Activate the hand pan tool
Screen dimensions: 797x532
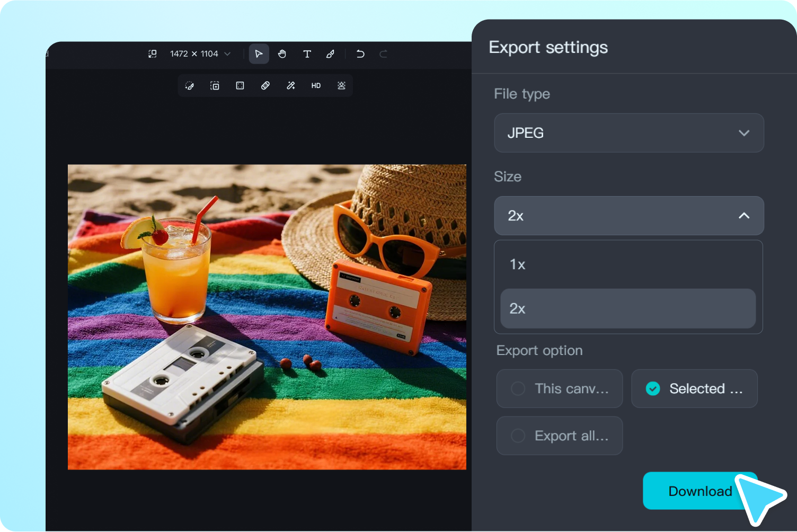coord(282,54)
